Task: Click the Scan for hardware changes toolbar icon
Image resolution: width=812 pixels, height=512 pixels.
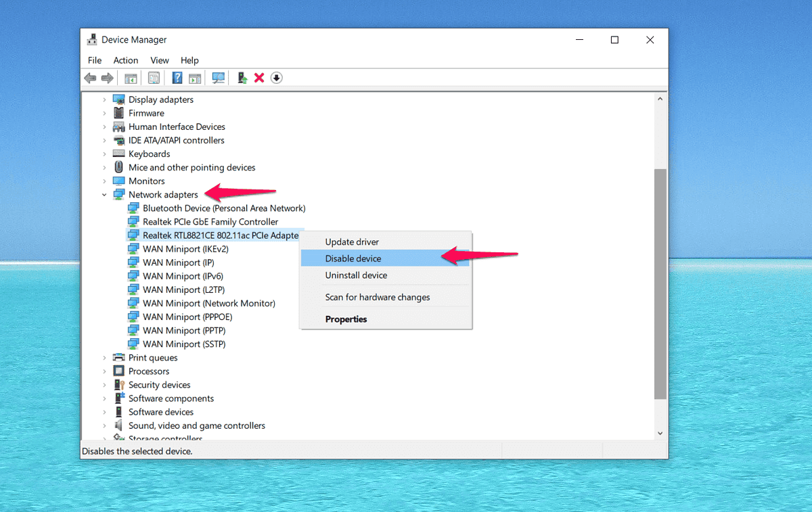Action: (218, 78)
